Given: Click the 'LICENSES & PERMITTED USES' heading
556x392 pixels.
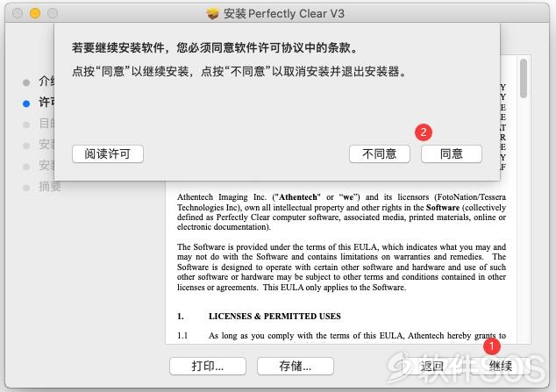Looking at the screenshot, I should click(274, 317).
